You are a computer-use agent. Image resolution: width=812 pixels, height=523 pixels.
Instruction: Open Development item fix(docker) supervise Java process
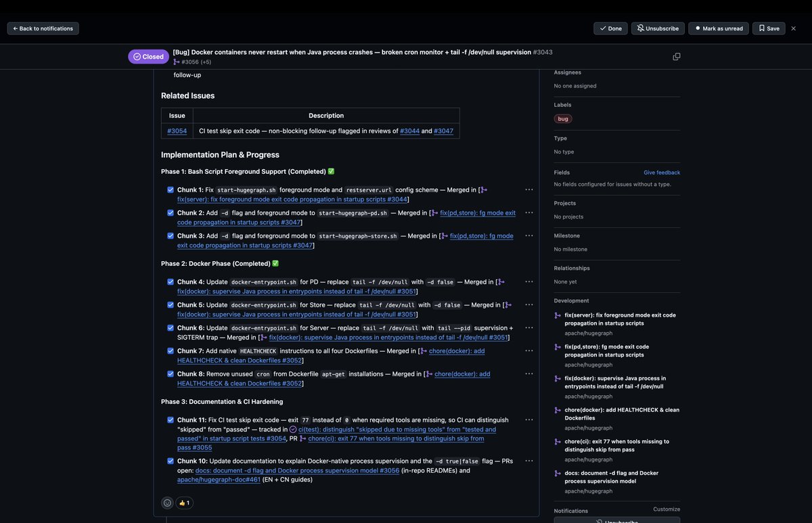(x=615, y=382)
